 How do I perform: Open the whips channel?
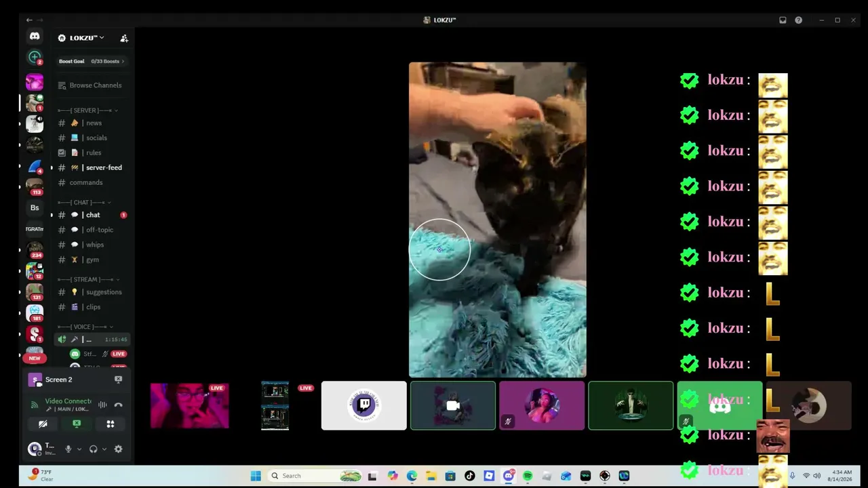pos(92,245)
